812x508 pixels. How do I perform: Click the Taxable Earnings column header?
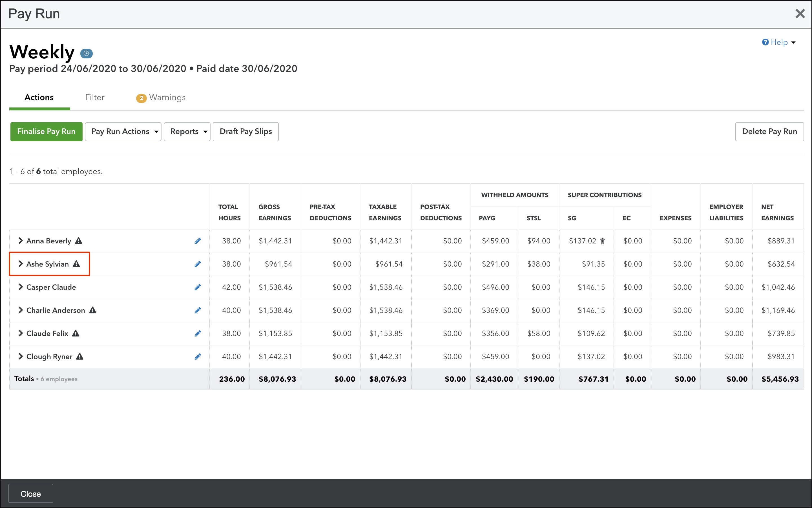[x=385, y=212]
